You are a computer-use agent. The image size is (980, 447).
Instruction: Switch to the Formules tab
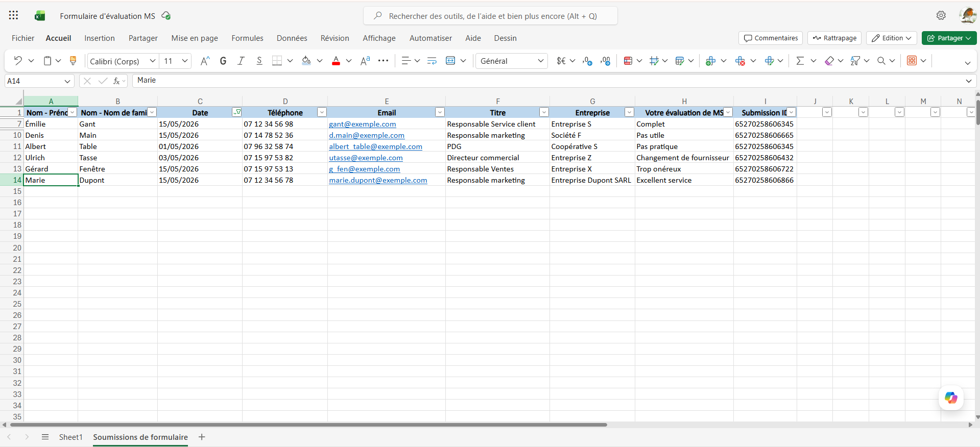[x=248, y=38]
